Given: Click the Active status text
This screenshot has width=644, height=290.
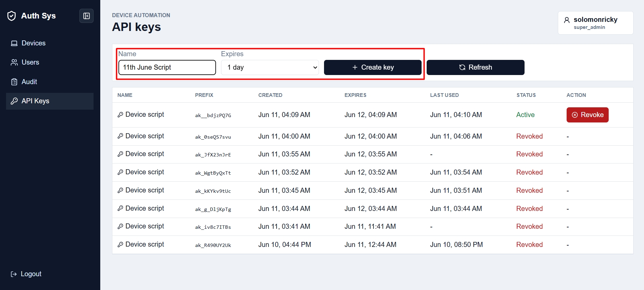Looking at the screenshot, I should click(x=525, y=115).
